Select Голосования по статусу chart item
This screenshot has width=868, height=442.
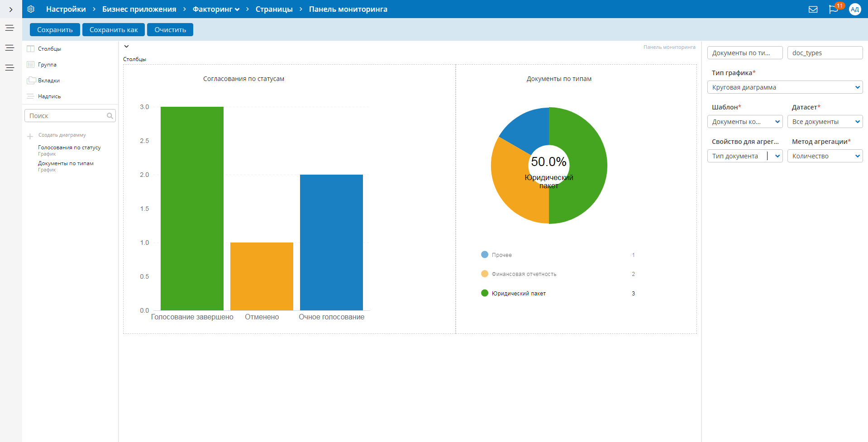pyautogui.click(x=69, y=147)
